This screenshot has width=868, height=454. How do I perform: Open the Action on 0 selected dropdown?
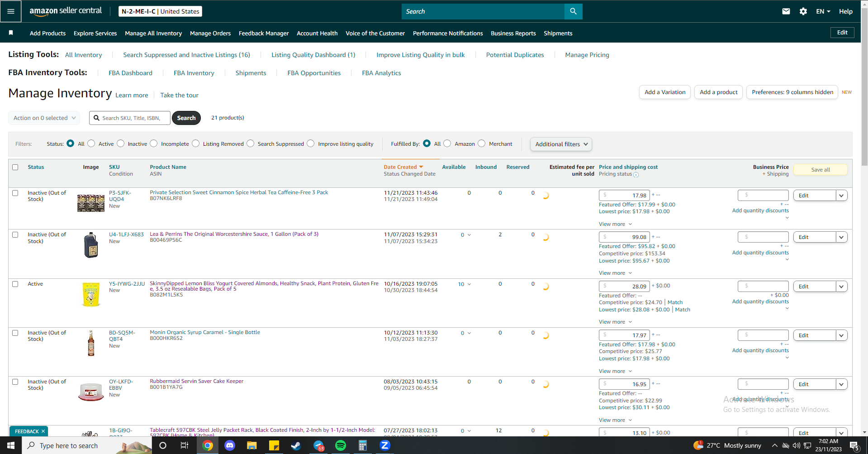44,118
